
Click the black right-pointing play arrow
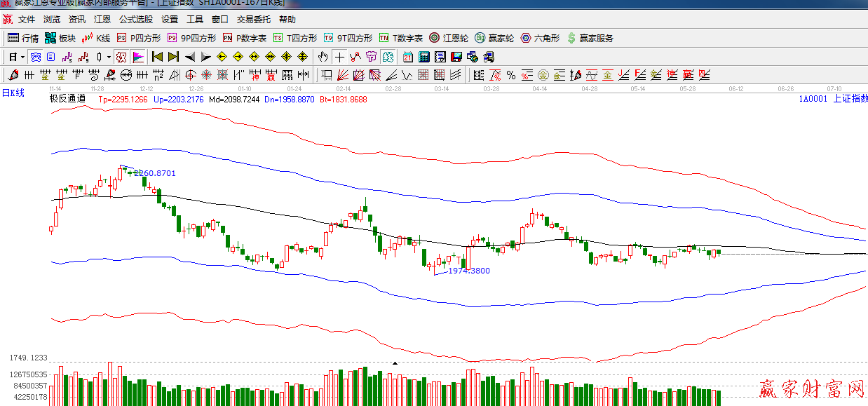click(x=206, y=57)
